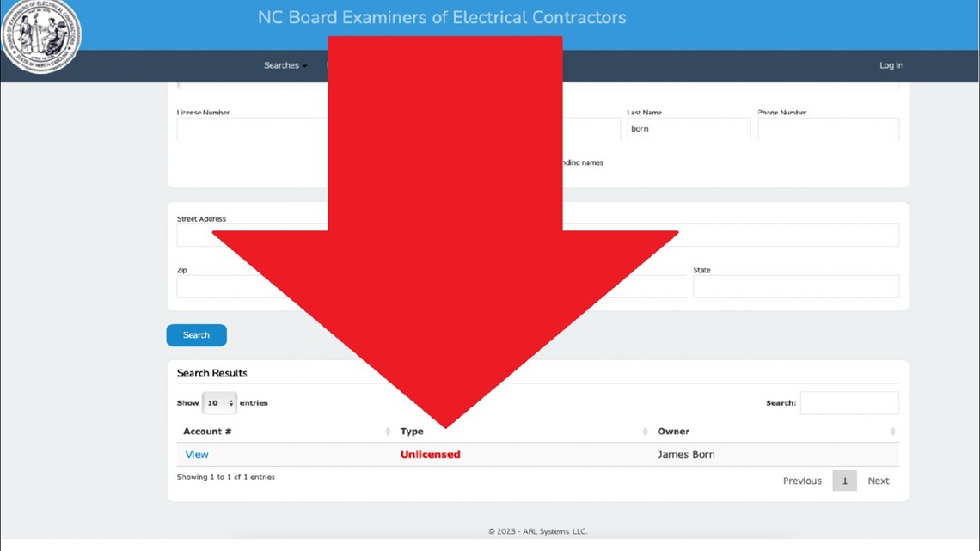View the James Born account
The height and width of the screenshot is (551, 980).
click(197, 455)
